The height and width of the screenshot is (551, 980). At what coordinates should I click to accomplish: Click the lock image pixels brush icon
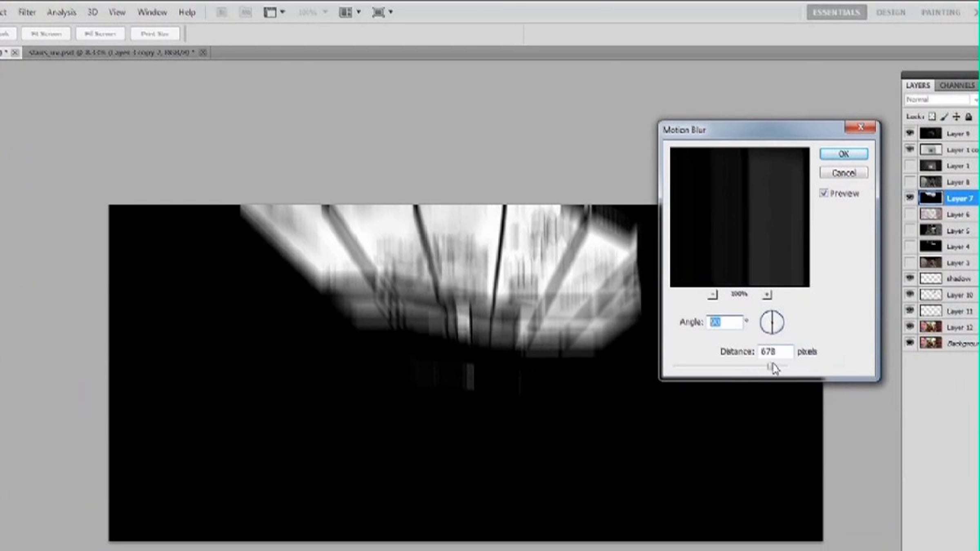click(944, 117)
